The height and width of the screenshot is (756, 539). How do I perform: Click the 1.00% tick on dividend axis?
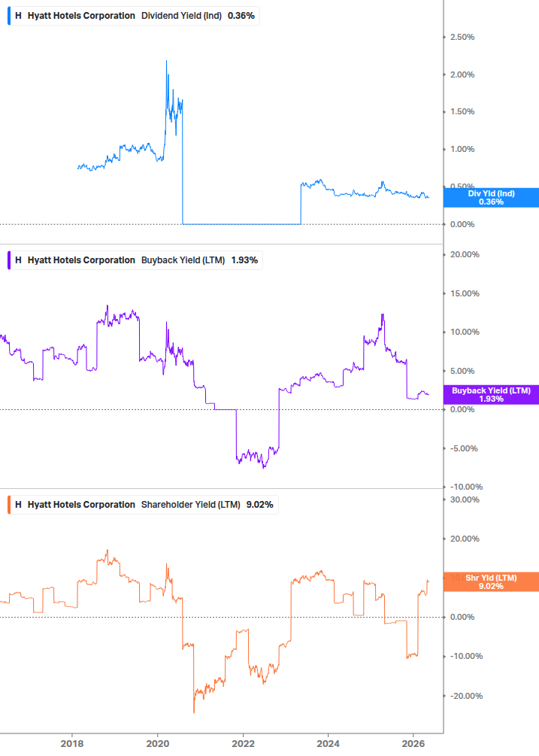point(462,149)
